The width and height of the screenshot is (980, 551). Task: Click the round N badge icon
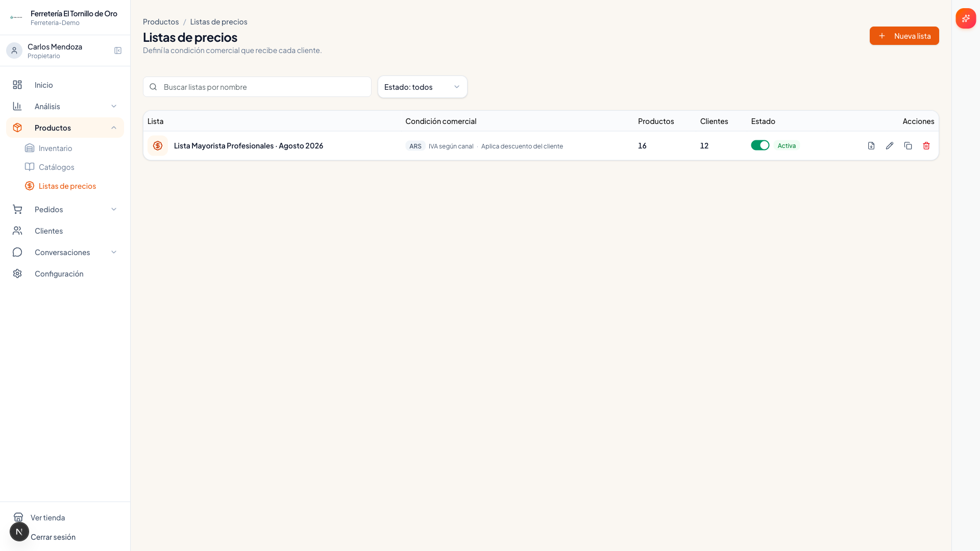(19, 532)
